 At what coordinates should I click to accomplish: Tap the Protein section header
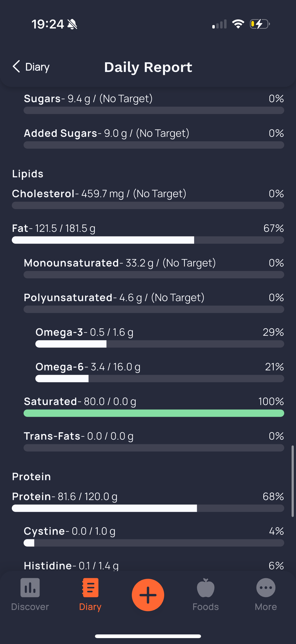point(31,476)
